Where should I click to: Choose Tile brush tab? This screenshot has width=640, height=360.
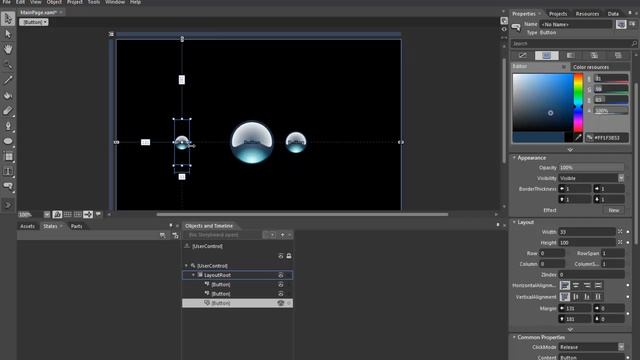click(594, 55)
